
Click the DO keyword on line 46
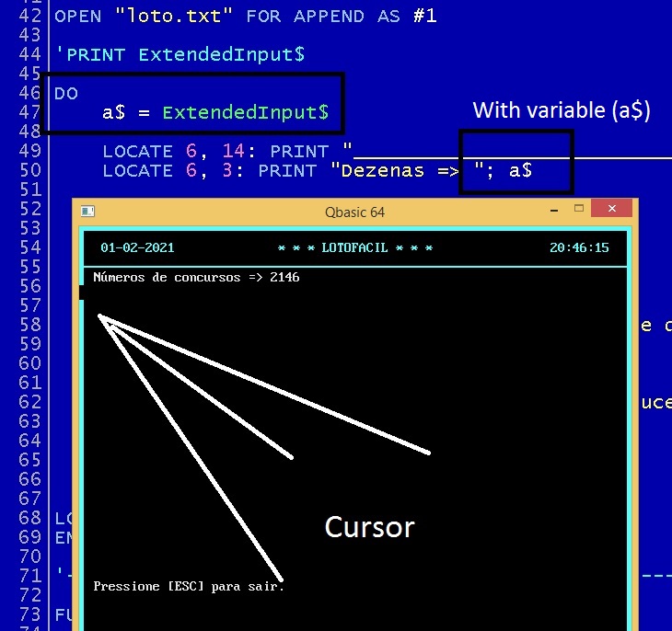[x=66, y=94]
